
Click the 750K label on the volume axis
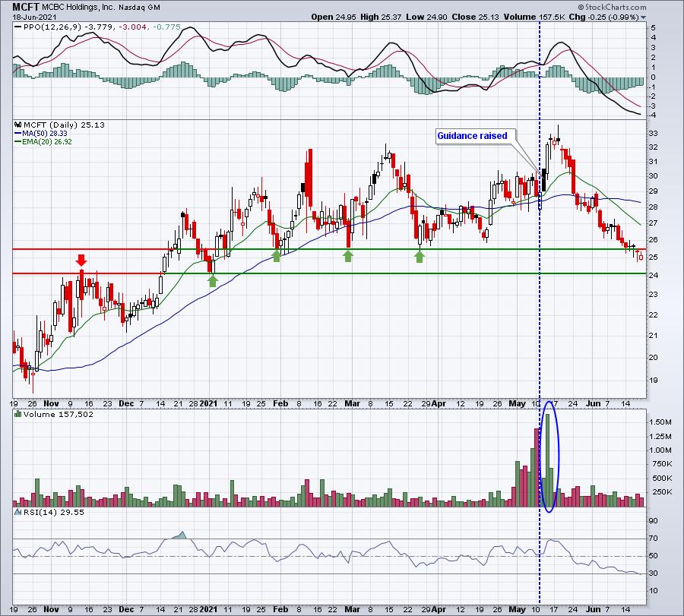tap(662, 464)
